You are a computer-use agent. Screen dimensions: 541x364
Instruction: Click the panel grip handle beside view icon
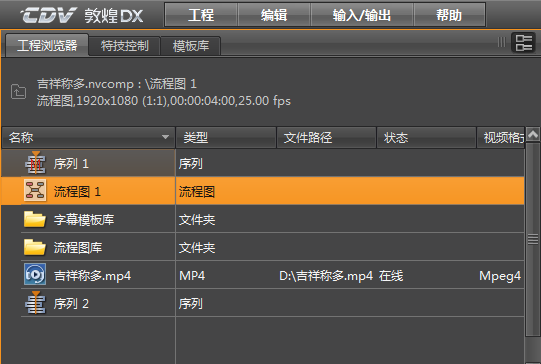coord(502,42)
